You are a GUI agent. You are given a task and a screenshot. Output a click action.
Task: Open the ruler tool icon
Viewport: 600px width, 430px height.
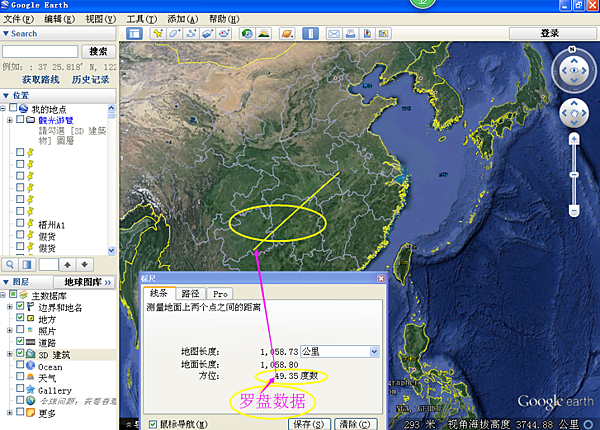310,34
